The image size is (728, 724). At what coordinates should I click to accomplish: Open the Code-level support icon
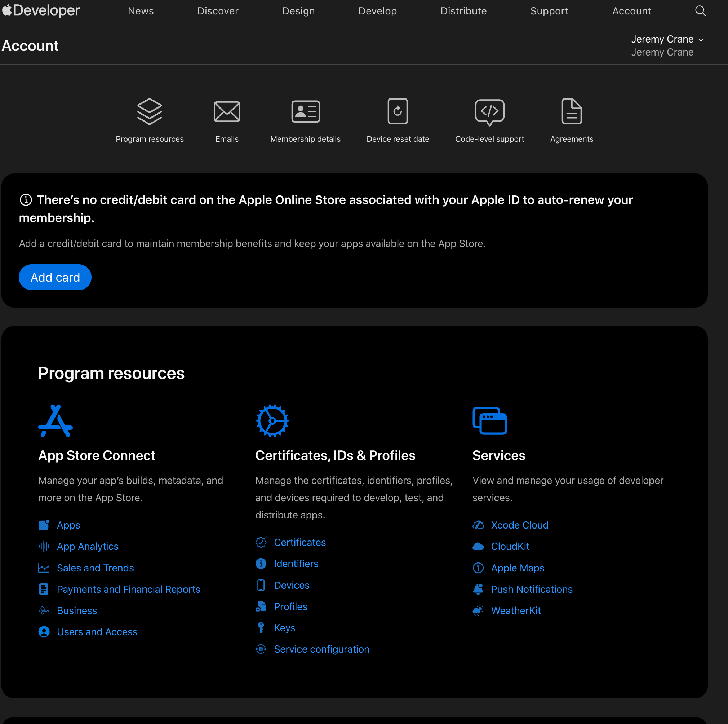[x=489, y=112]
